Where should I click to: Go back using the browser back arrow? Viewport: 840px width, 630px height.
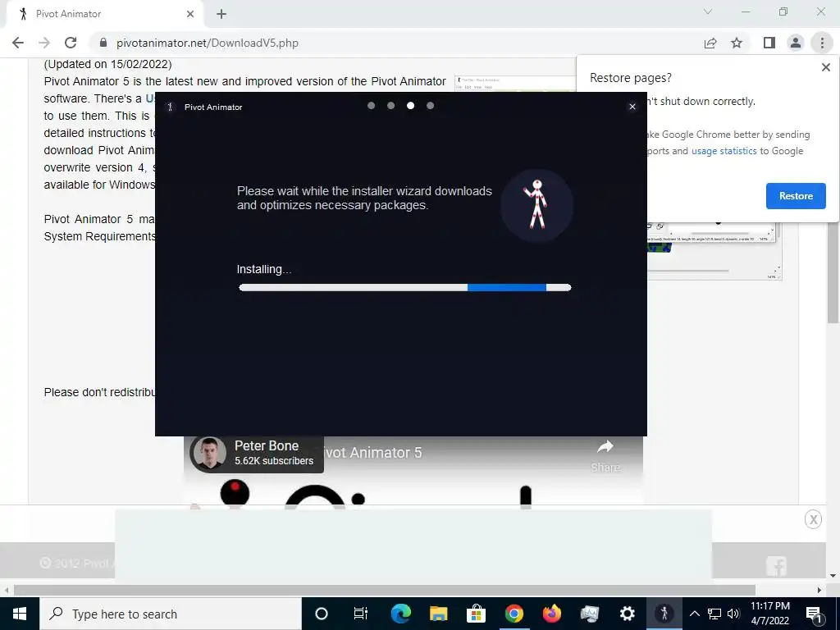pos(18,43)
